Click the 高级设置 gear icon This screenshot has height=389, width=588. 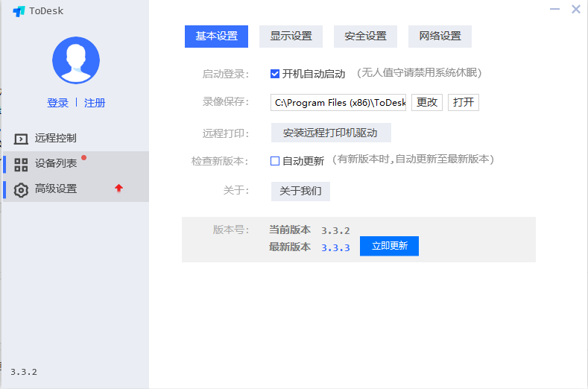pos(21,190)
